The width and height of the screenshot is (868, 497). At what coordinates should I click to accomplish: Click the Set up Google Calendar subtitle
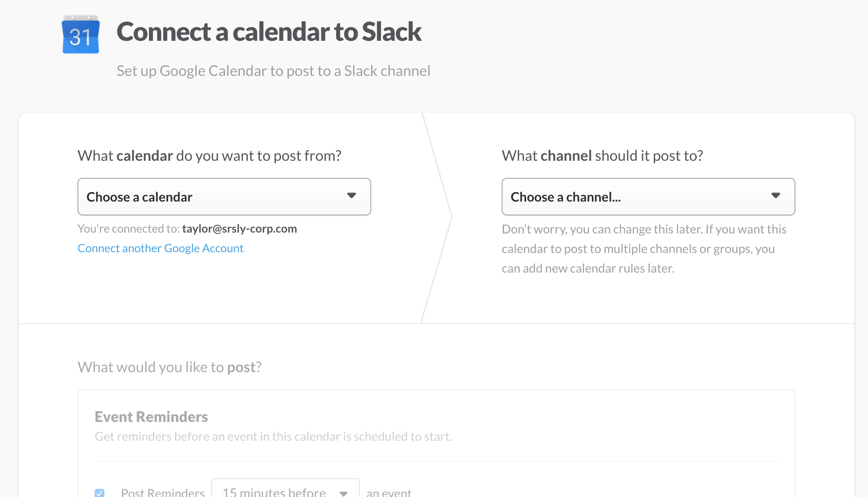tap(273, 71)
